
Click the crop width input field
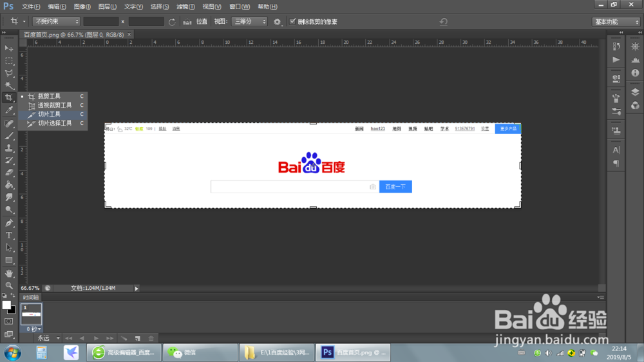click(x=101, y=21)
